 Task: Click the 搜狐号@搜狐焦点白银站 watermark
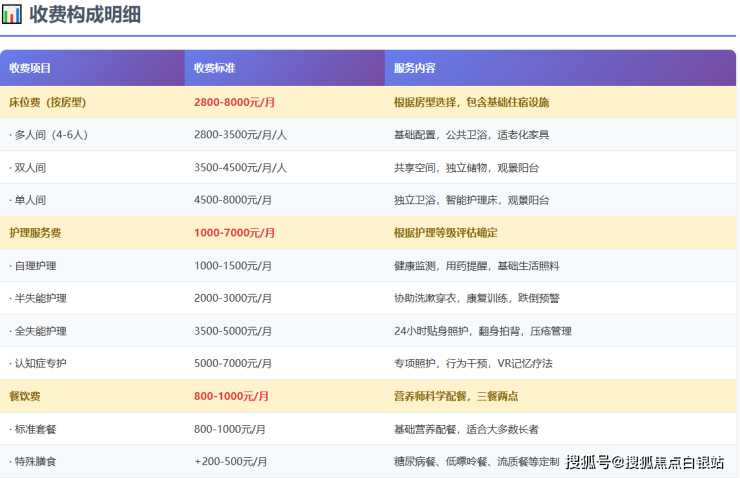[645, 462]
